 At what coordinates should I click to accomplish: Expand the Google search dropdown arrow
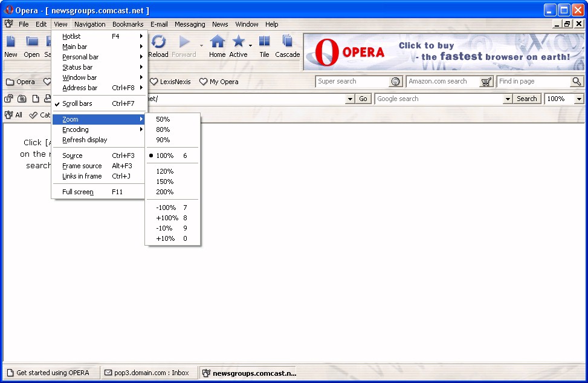tap(508, 99)
